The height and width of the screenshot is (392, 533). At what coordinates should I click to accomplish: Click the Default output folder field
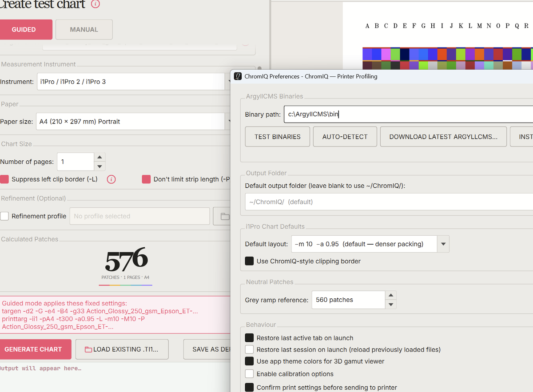point(389,202)
